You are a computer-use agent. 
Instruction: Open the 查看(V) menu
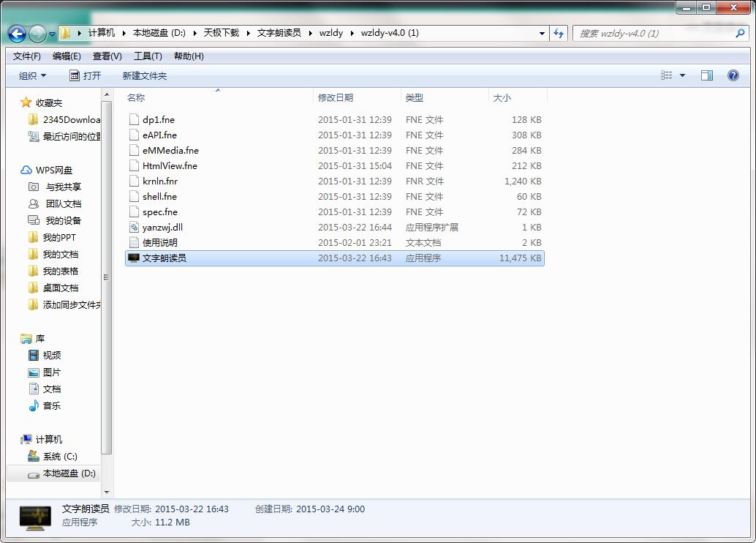click(107, 56)
